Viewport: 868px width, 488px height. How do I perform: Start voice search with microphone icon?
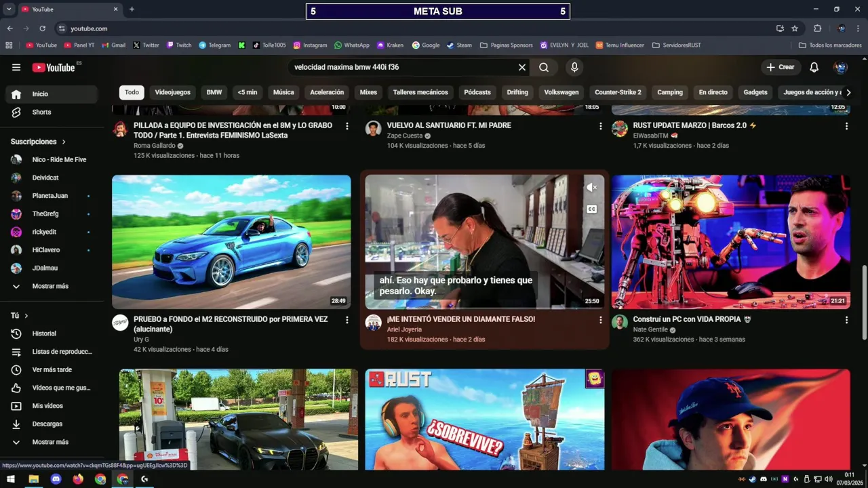(574, 67)
